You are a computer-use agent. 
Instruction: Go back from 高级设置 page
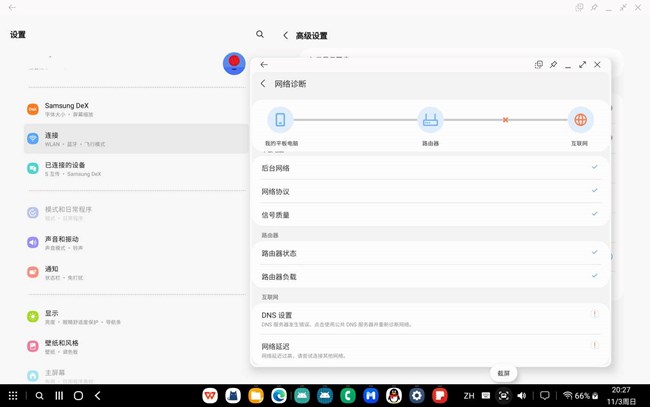point(286,35)
